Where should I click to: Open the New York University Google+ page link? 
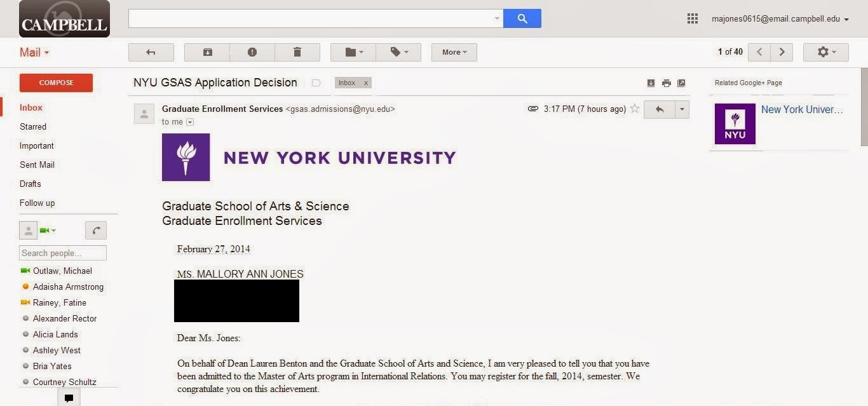pos(802,109)
